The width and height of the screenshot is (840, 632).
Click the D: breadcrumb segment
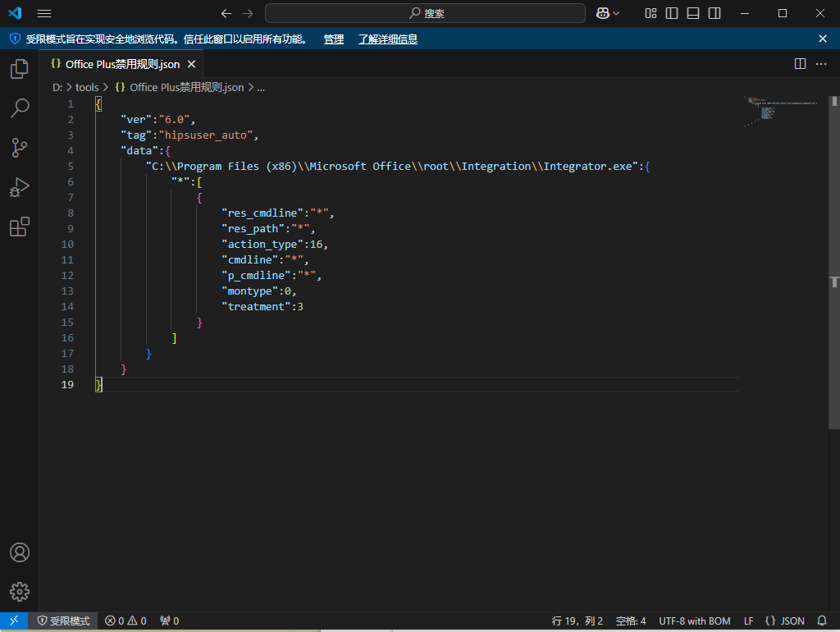(x=57, y=87)
